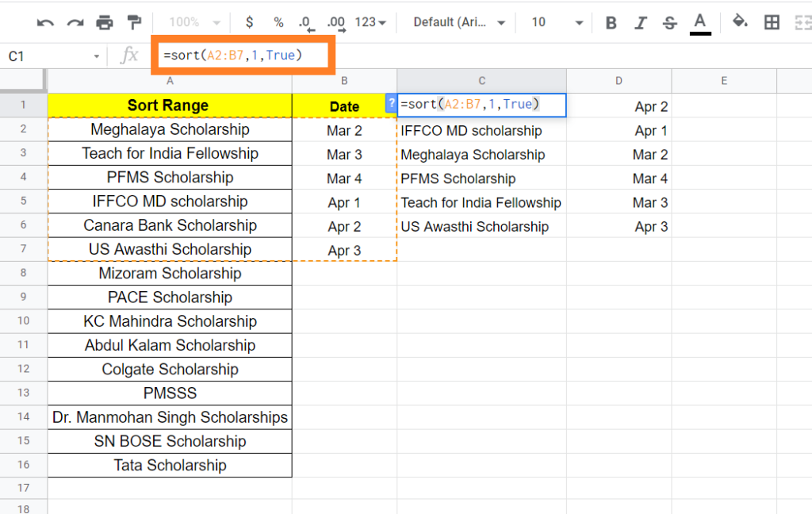Open the text color picker
812x514 pixels.
coord(699,22)
